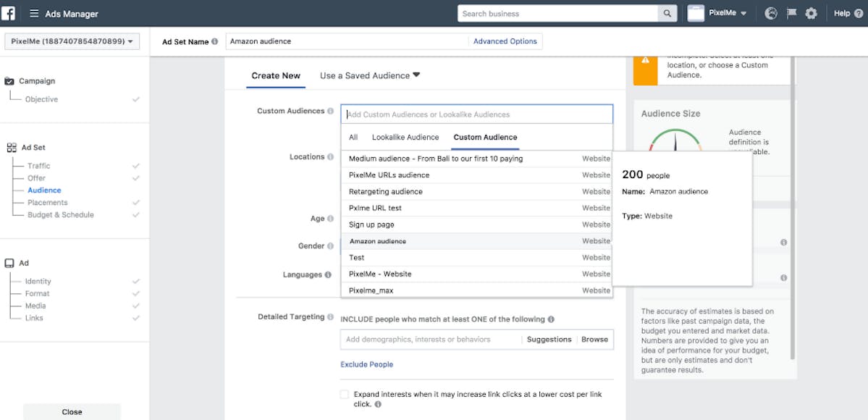Select Pxlme URL test row
The image size is (868, 420).
(x=476, y=209)
